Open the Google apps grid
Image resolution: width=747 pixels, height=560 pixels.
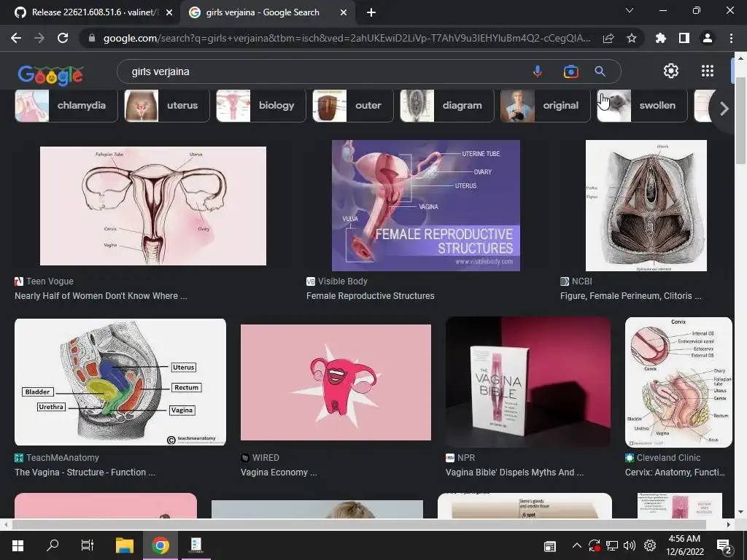[708, 71]
